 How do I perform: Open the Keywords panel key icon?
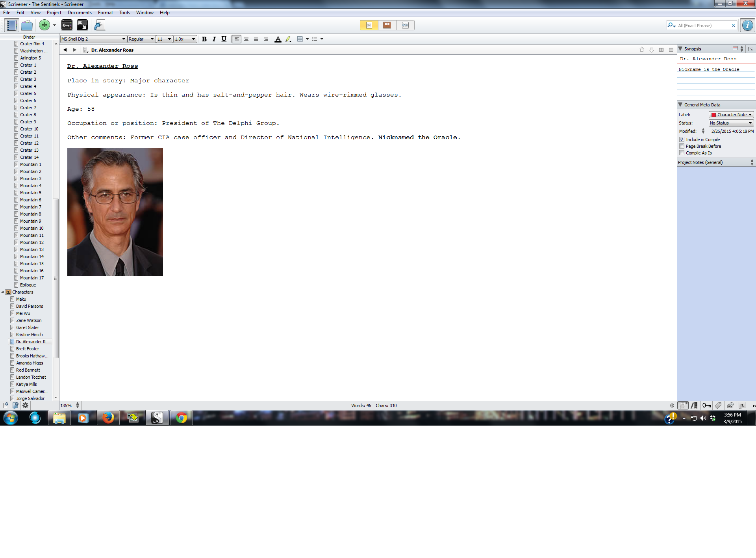tap(67, 25)
